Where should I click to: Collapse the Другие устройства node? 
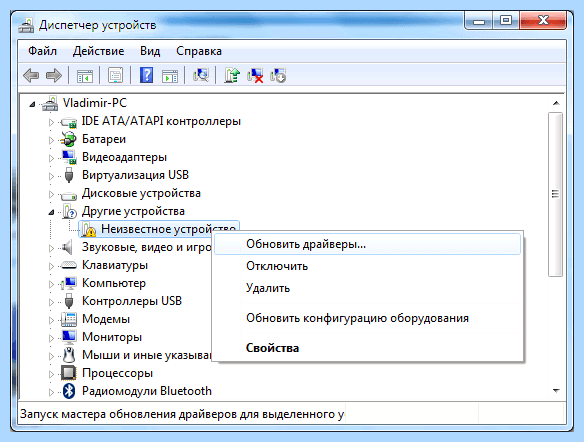(x=51, y=212)
